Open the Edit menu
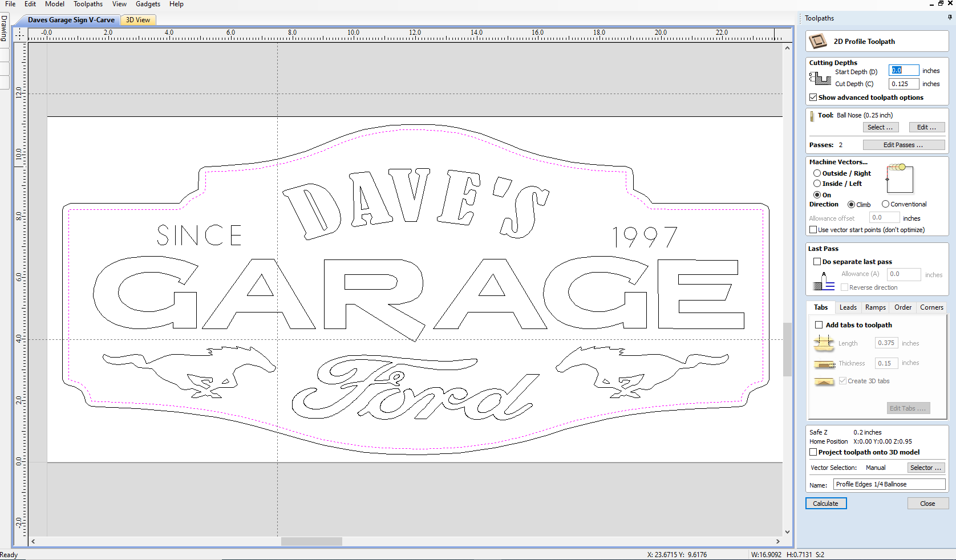The width and height of the screenshot is (956, 560). point(30,4)
